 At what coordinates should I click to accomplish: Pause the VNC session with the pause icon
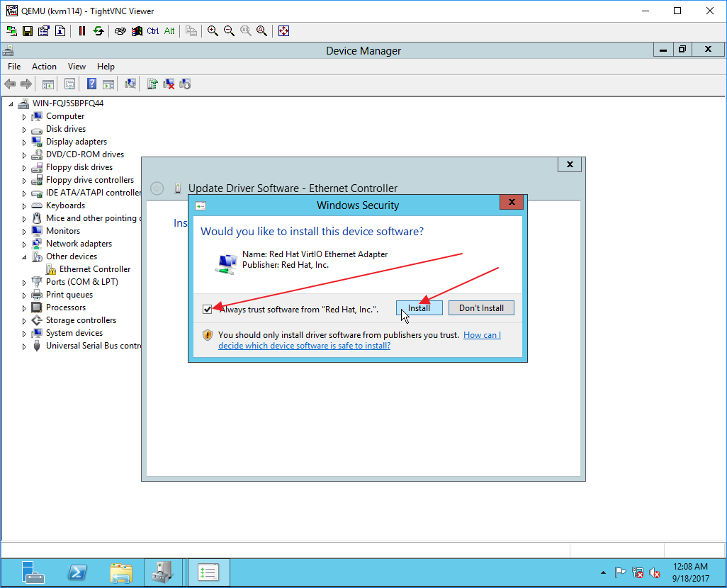pyautogui.click(x=82, y=31)
